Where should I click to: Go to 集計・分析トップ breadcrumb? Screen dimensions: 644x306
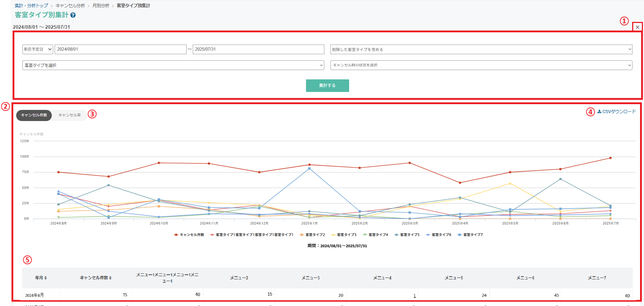coord(31,6)
